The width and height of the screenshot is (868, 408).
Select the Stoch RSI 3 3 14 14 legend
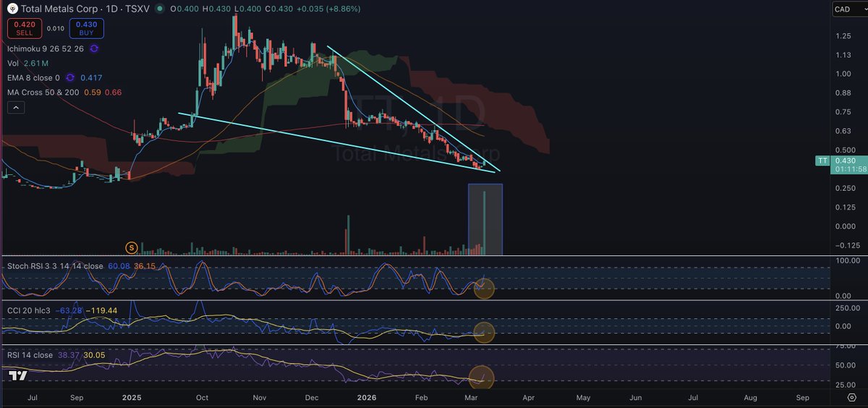click(55, 266)
